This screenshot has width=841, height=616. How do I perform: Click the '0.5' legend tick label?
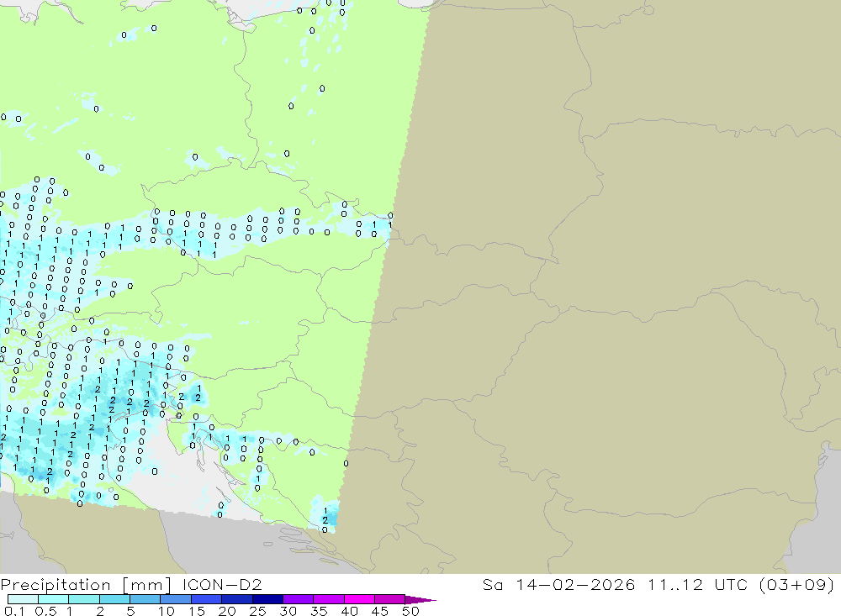(x=45, y=611)
